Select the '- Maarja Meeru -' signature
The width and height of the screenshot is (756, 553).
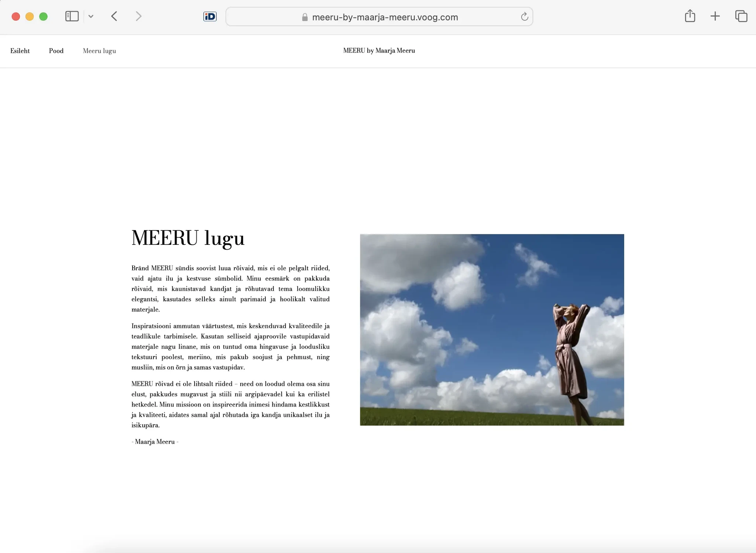[155, 442]
